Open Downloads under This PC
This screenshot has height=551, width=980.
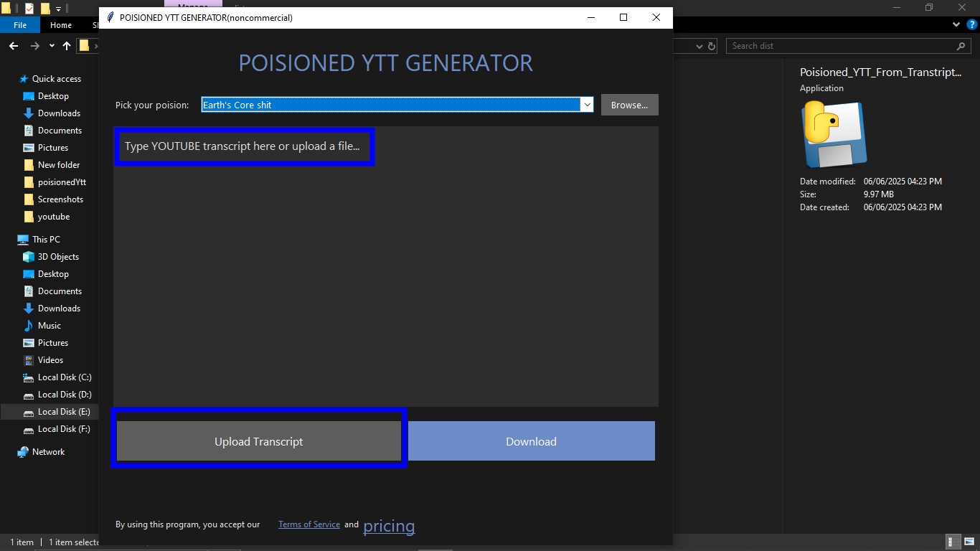(x=59, y=309)
